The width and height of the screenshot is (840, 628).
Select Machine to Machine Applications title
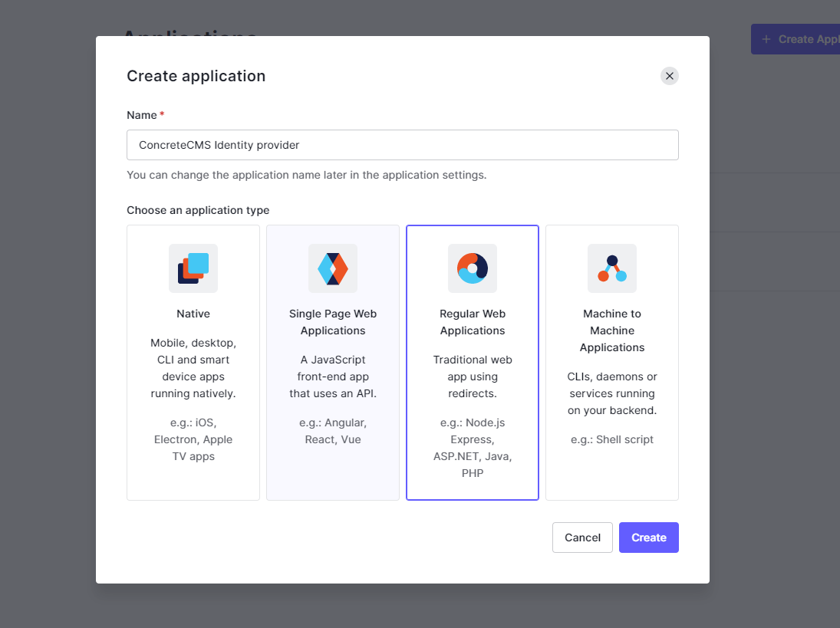pos(612,330)
